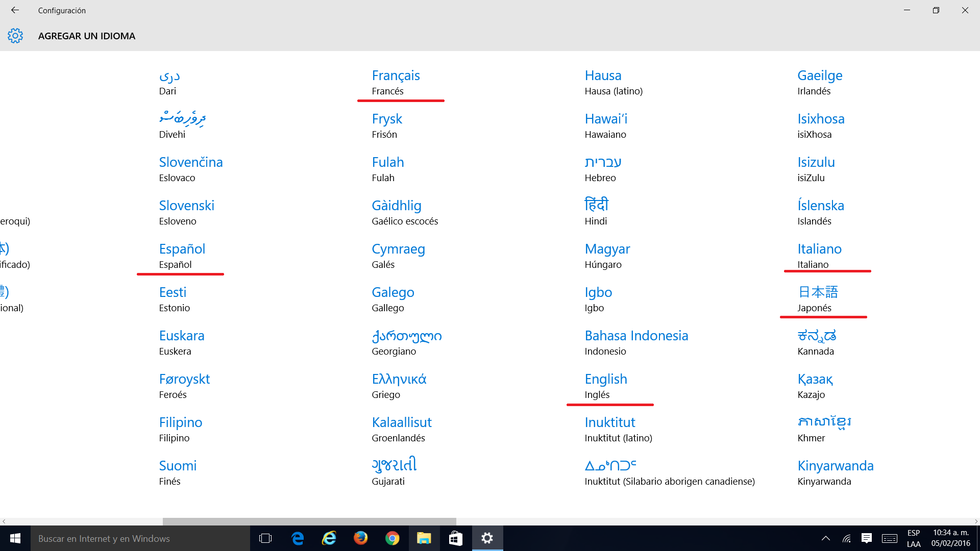Click the horizontal scrollbar thumb
The image size is (980, 551).
[x=309, y=521]
